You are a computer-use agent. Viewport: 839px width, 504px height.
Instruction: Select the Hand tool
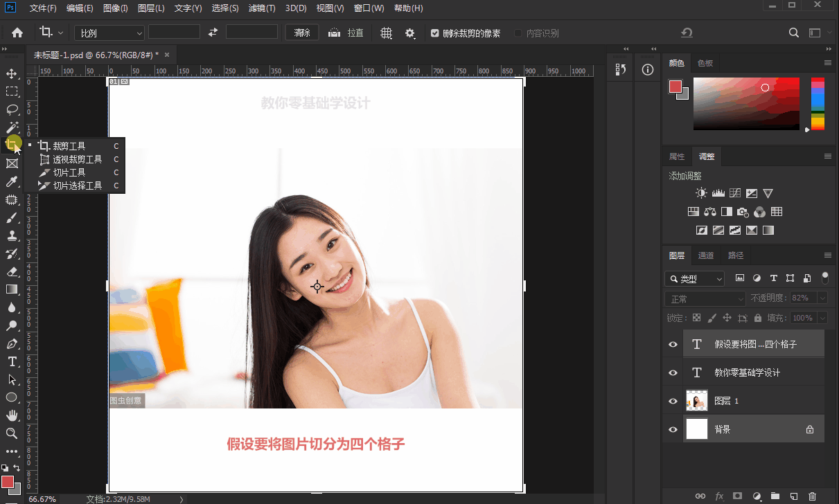(12, 415)
